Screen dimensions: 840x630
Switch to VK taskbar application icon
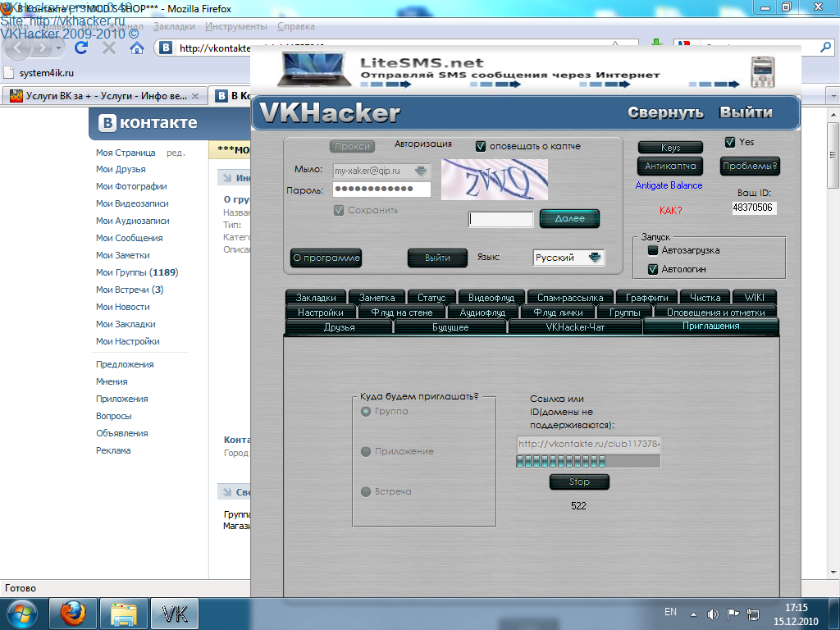pos(174,614)
